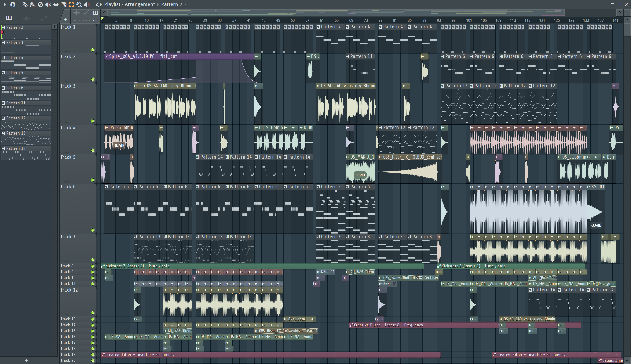
Task: Select the Zoom magnifier tool
Action: [79, 4]
